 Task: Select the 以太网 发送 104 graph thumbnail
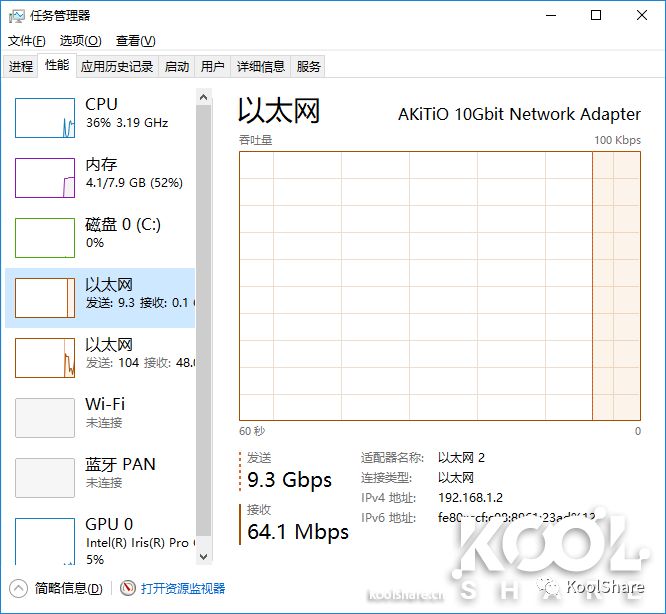[x=45, y=358]
